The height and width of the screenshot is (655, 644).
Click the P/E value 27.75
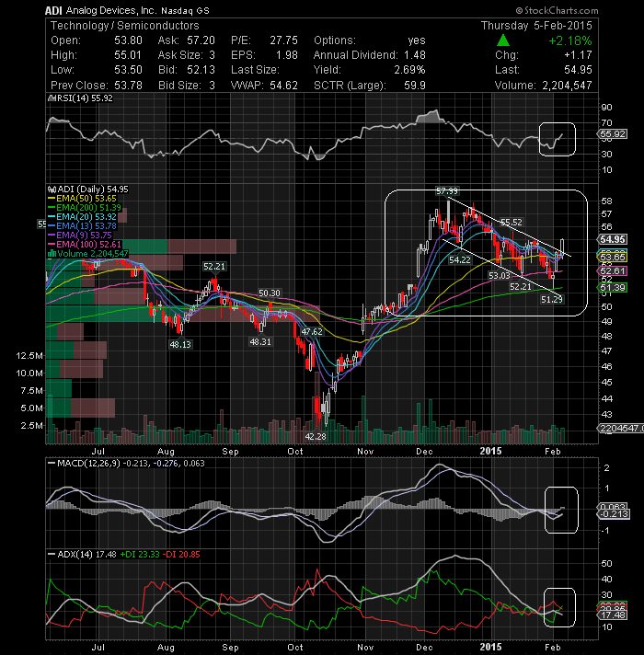pyautogui.click(x=283, y=40)
